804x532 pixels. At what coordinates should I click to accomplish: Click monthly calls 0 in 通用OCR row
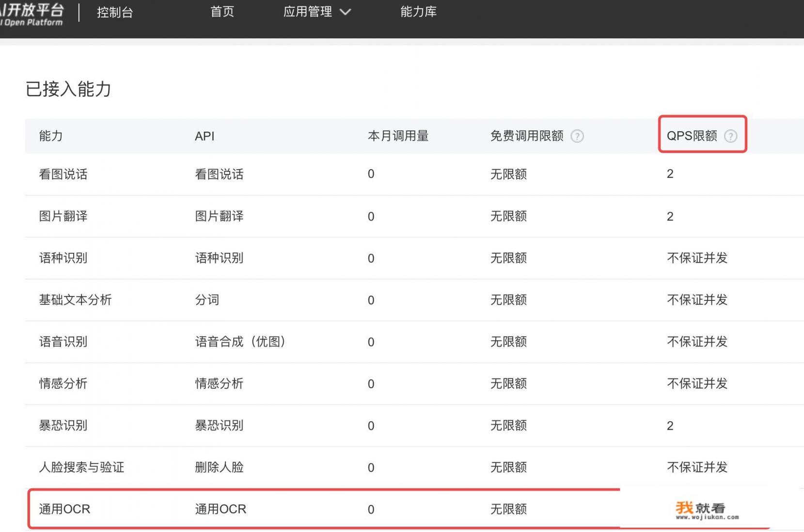(371, 510)
